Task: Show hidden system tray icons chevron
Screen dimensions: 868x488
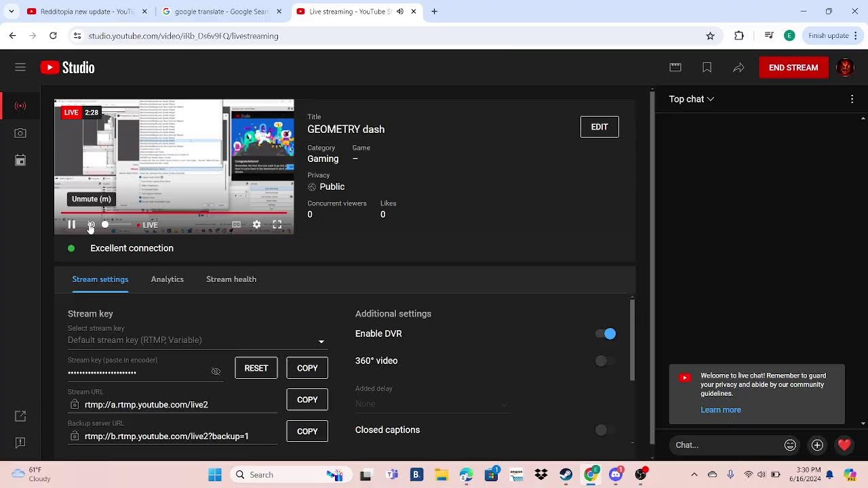Action: [x=694, y=474]
